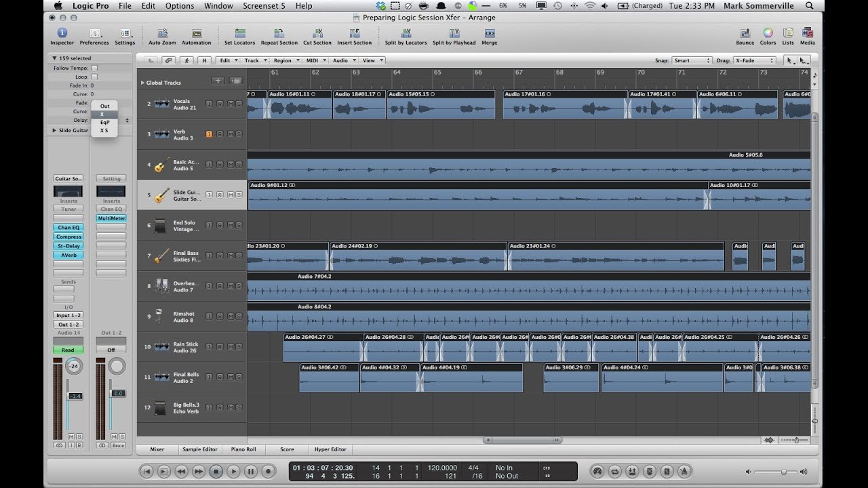Screen dimensions: 868x488
Task: Click the MultiMeter insert on Out 1-2 strip
Action: click(x=111, y=218)
